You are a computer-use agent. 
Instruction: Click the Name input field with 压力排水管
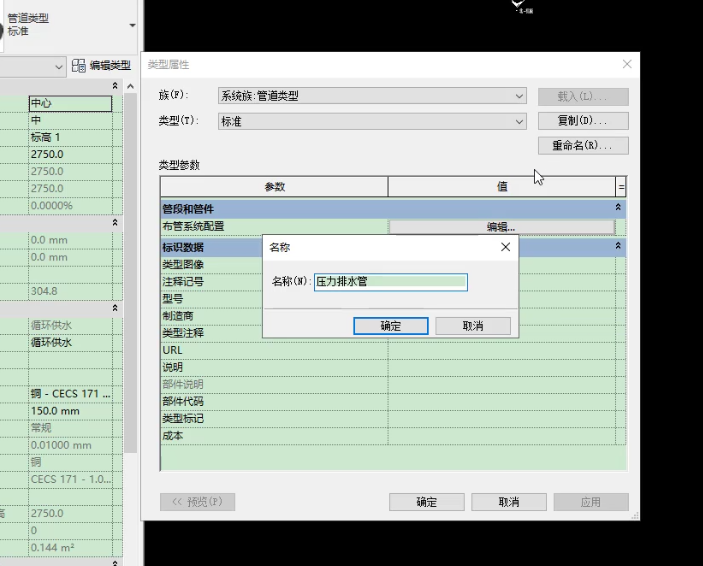coord(391,282)
